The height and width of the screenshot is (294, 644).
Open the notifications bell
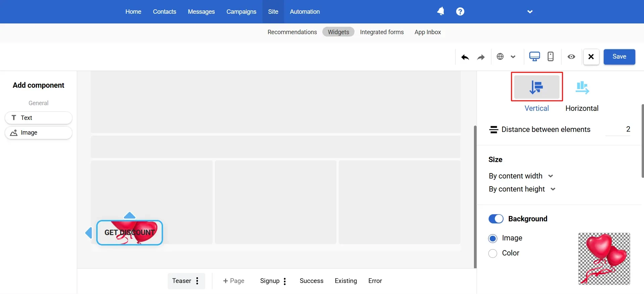click(x=441, y=11)
